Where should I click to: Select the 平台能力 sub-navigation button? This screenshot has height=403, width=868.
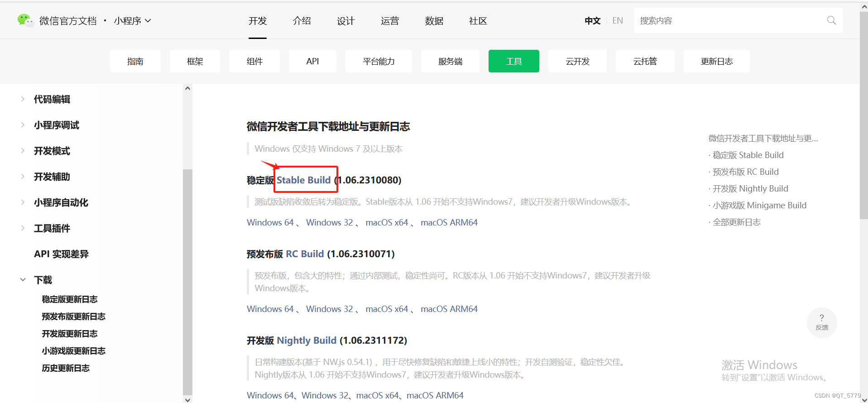pos(379,61)
